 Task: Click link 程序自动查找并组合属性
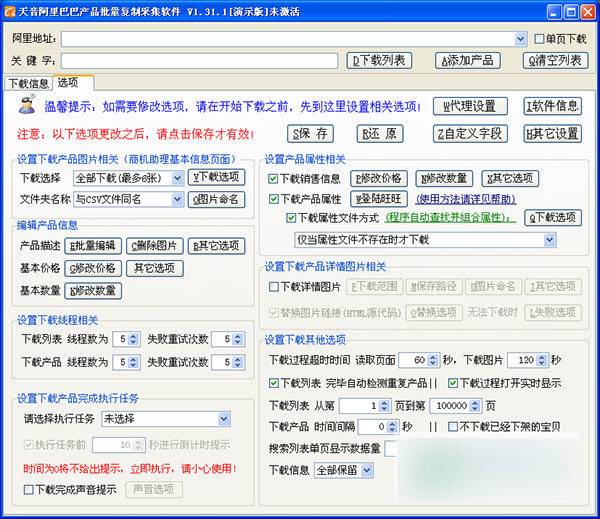(450, 218)
